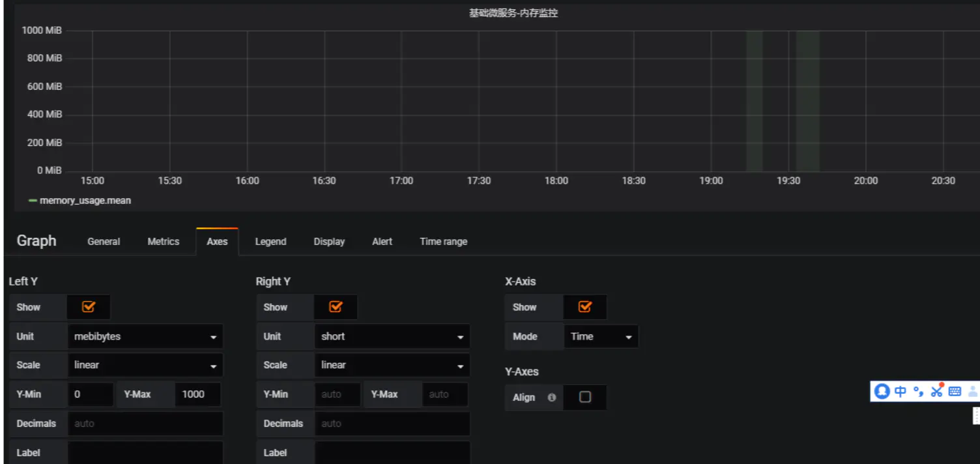
Task: Switch punctuation mode in the IME toolbar
Action: pos(918,391)
